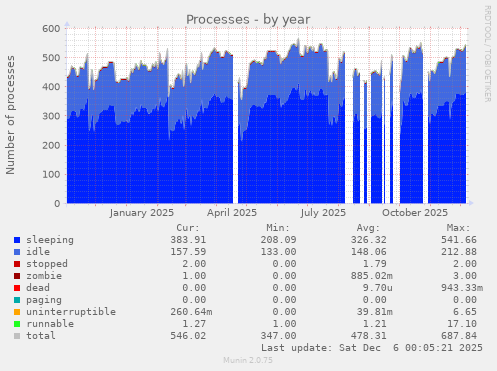The width and height of the screenshot is (497, 371).
Task: Click the stopped red legend swatch
Action: [x=17, y=264]
